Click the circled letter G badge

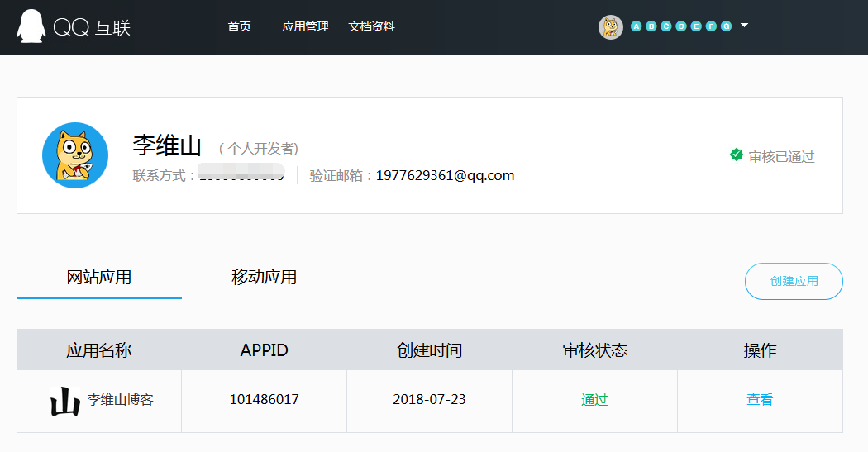point(726,26)
